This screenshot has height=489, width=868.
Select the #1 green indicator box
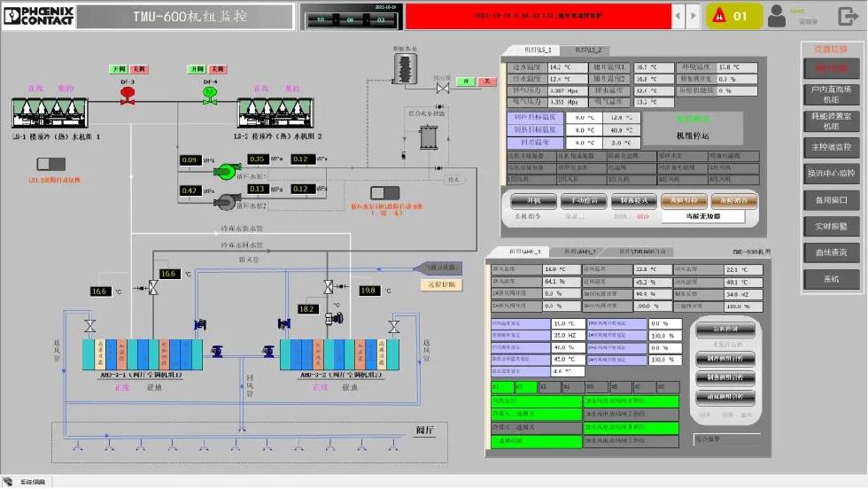point(502,386)
